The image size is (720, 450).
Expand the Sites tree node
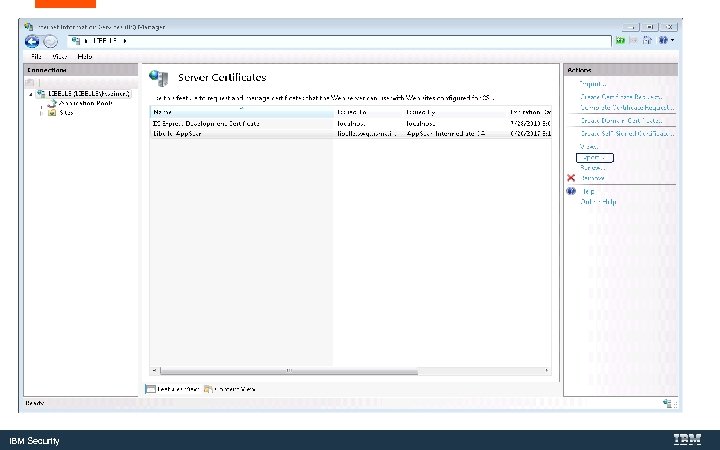(x=41, y=112)
